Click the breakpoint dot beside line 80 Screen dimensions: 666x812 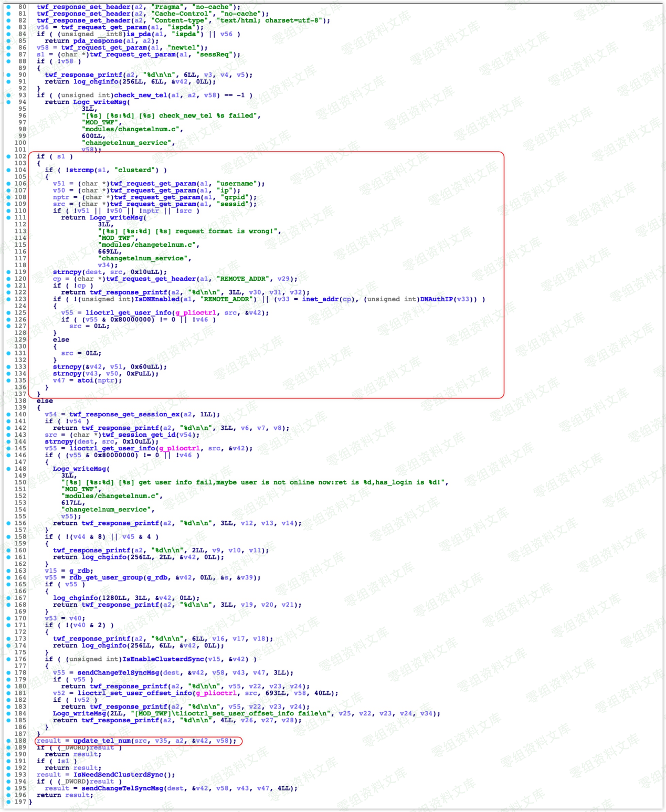tap(8, 7)
